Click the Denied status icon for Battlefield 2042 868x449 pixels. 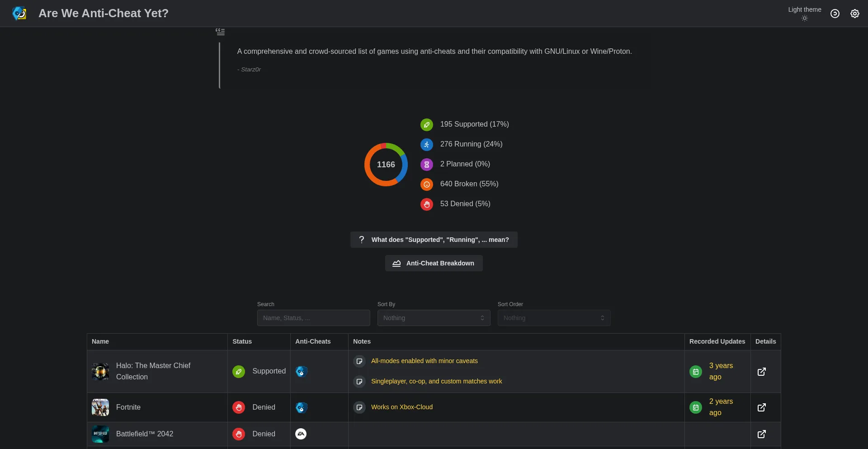tap(239, 434)
